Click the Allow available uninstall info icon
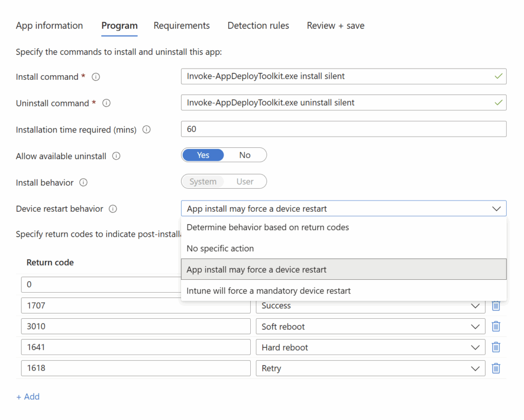524x420 pixels. click(116, 156)
